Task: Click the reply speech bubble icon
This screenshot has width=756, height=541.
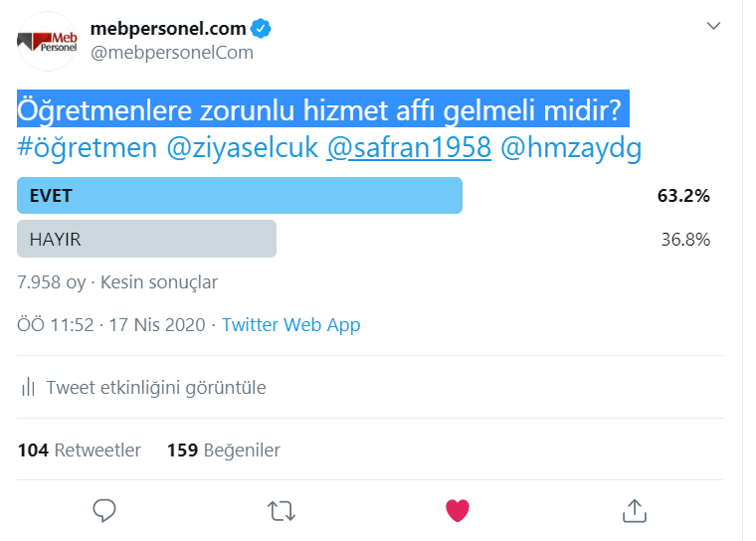Action: pos(104,510)
